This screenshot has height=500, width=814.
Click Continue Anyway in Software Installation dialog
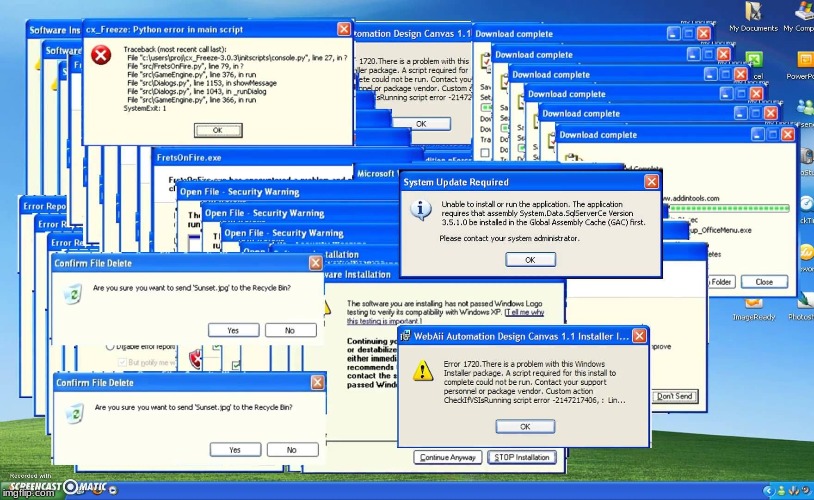(x=448, y=457)
